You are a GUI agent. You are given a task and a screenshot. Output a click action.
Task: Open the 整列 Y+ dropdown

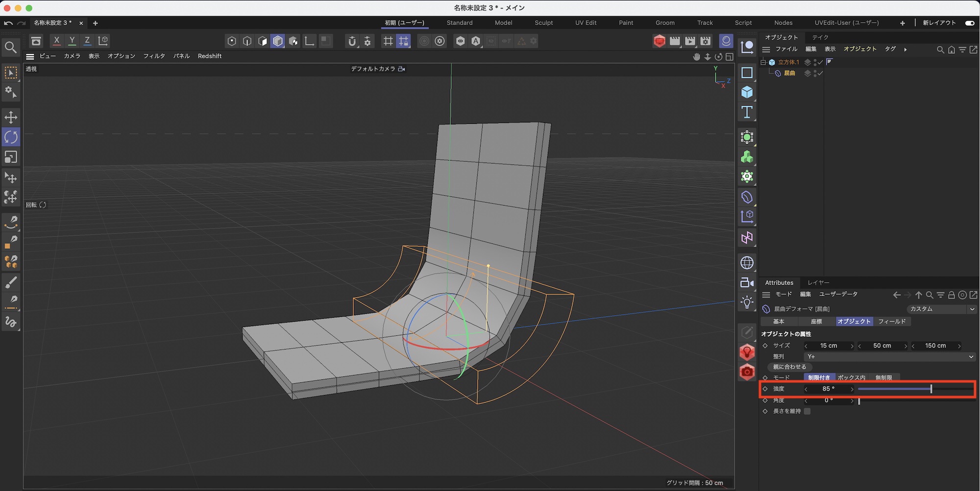point(889,357)
